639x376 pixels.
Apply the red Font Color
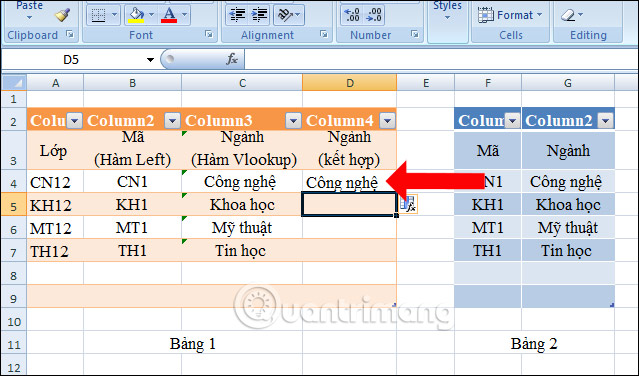tap(169, 15)
